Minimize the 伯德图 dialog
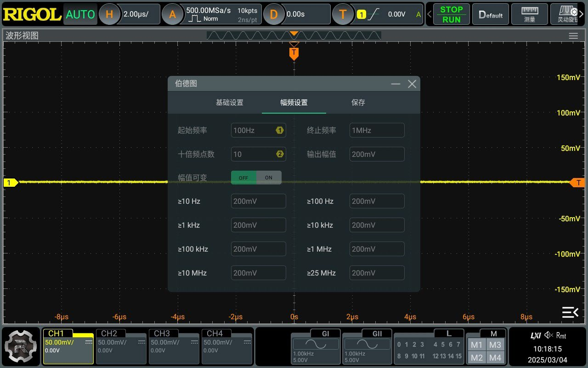 tap(396, 84)
